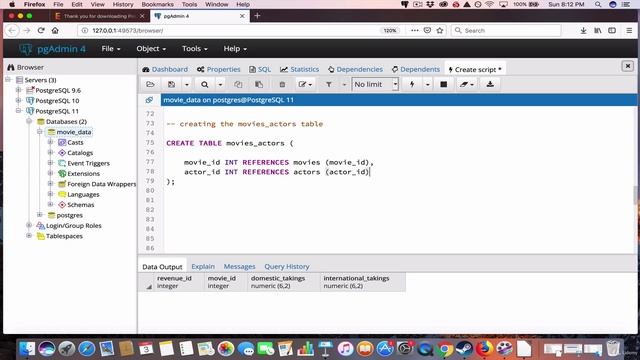This screenshot has height=360, width=640.
Task: Collapse the Servers (3) tree node
Action: 8,80
